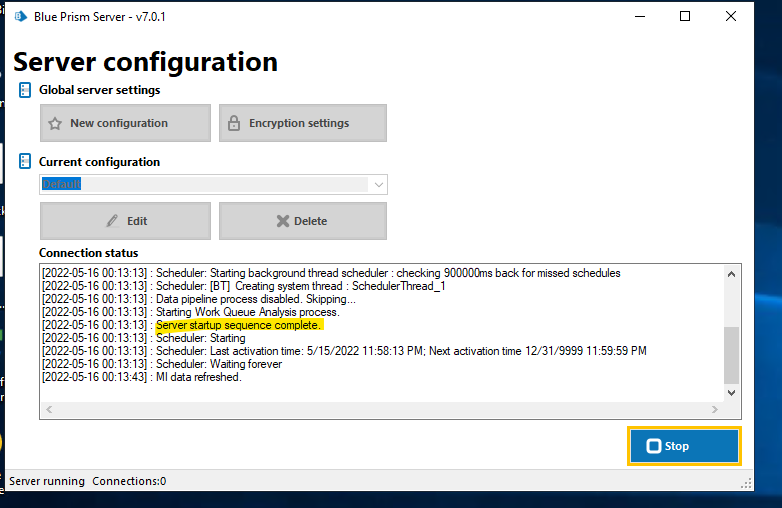Click the 'Connection status' label
This screenshot has width=782, height=508.
(x=88, y=253)
